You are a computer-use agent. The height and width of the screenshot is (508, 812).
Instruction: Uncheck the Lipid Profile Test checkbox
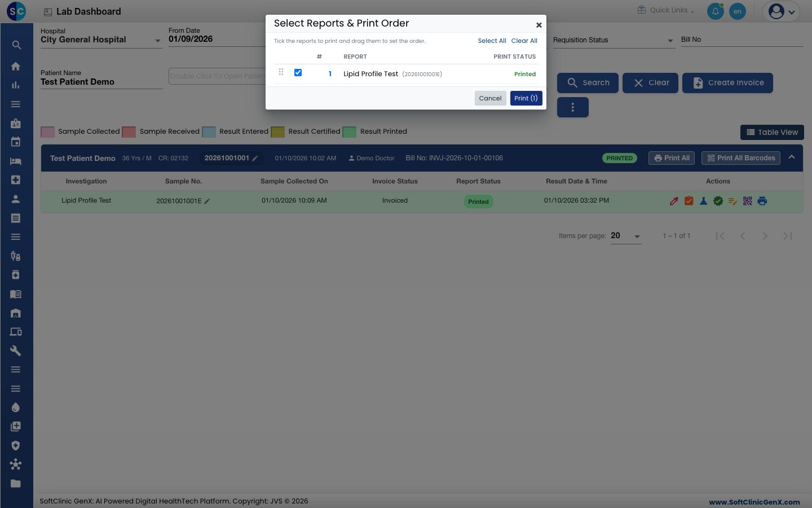(x=298, y=73)
